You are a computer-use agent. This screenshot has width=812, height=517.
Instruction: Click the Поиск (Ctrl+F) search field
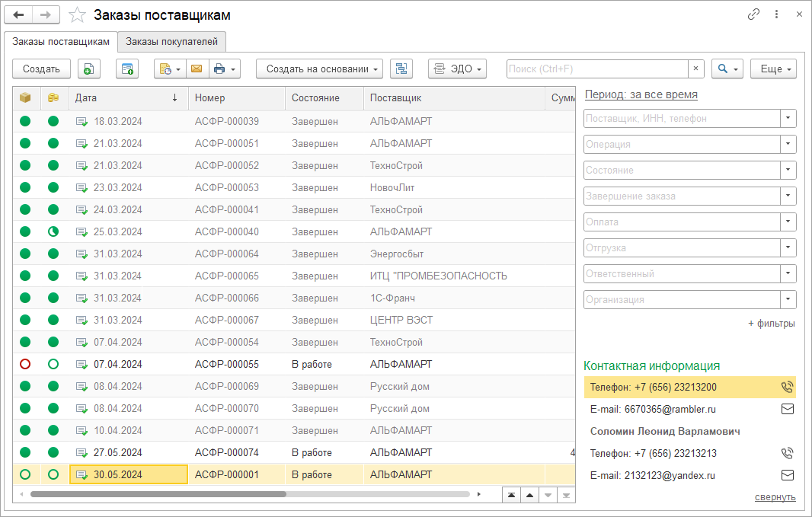(596, 69)
